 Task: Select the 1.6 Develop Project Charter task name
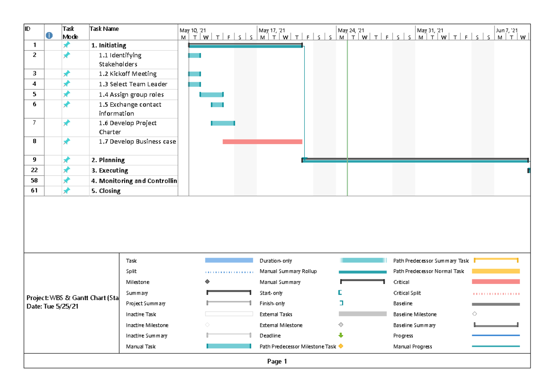pos(128,127)
